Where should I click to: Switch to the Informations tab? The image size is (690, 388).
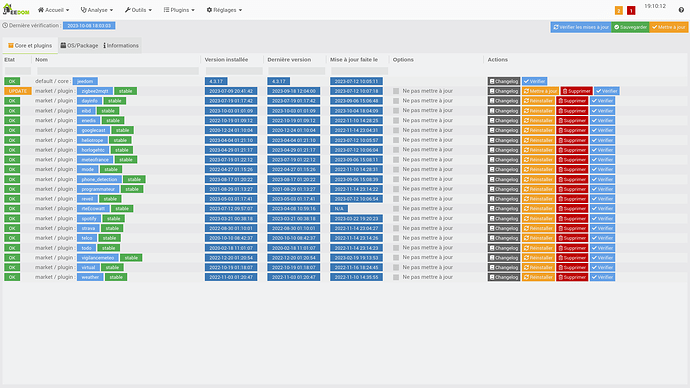[x=121, y=45]
